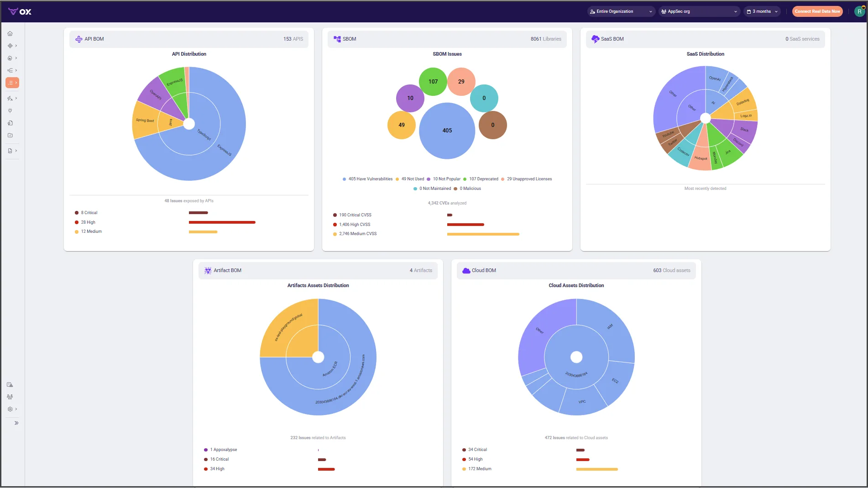Click the Cloud BOM cloud icon
Image resolution: width=868 pixels, height=488 pixels.
(465, 270)
